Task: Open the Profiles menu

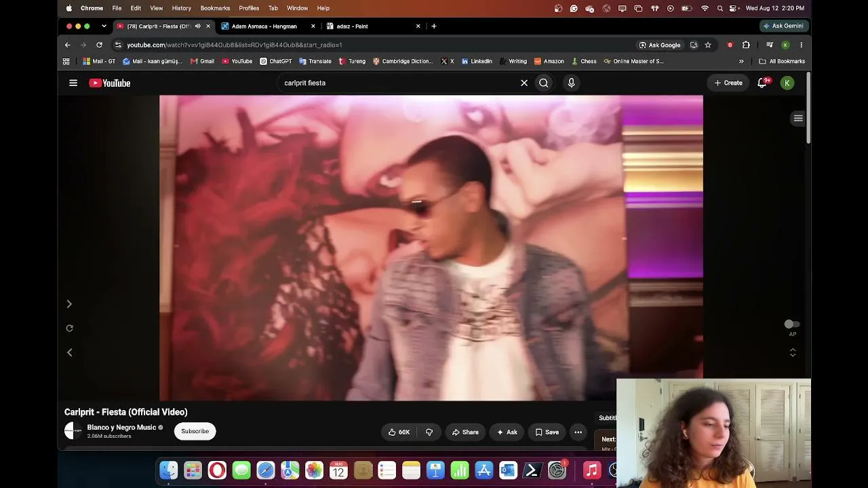Action: (x=249, y=8)
